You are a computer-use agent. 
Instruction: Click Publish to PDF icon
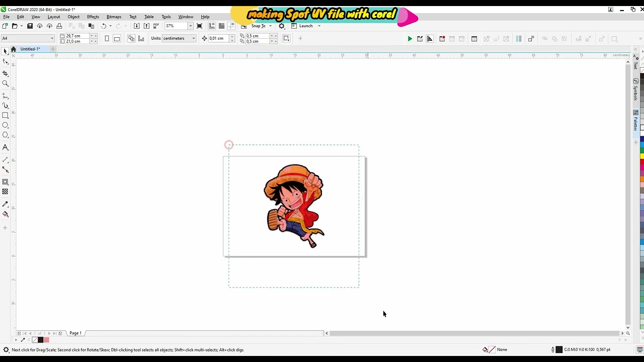pos(156,26)
